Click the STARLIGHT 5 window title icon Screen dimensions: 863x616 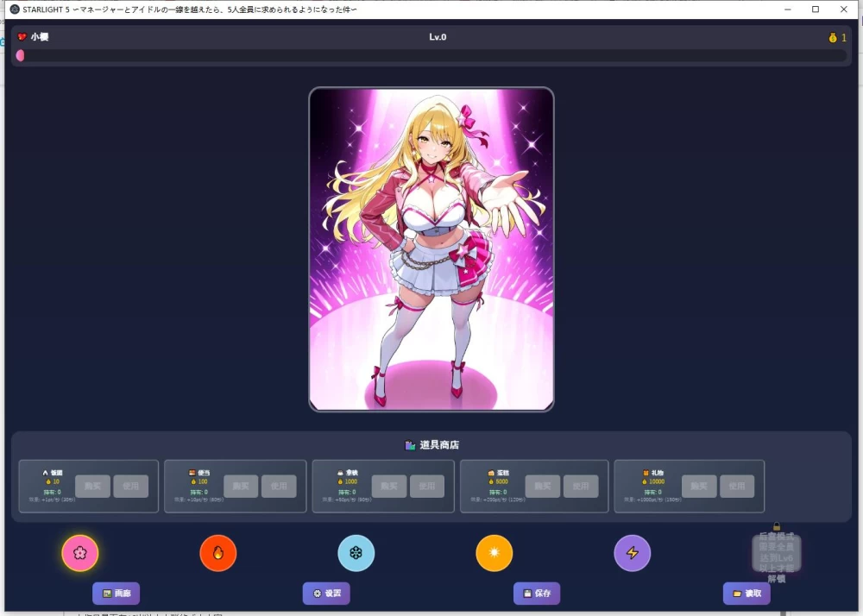15,9
